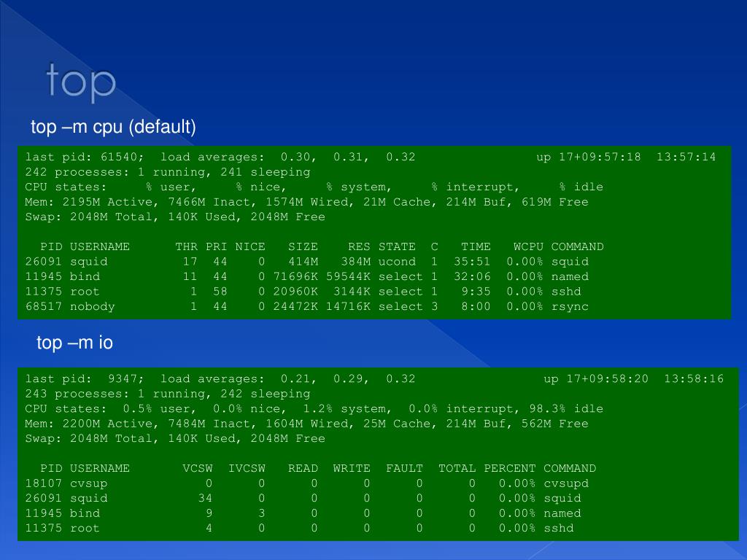Screen dimensions: 747x560
Task: Click "562M Free" memory value
Action: [x=555, y=424]
